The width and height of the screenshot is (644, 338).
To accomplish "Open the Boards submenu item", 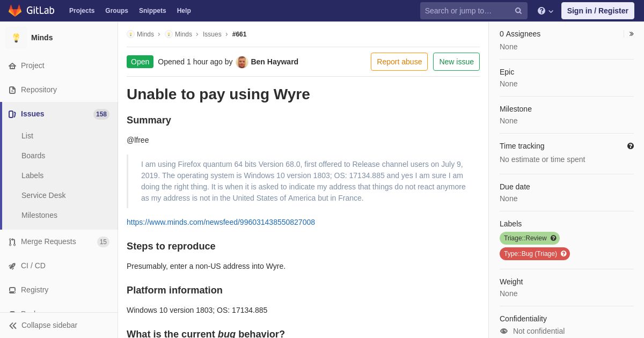I will coord(33,156).
